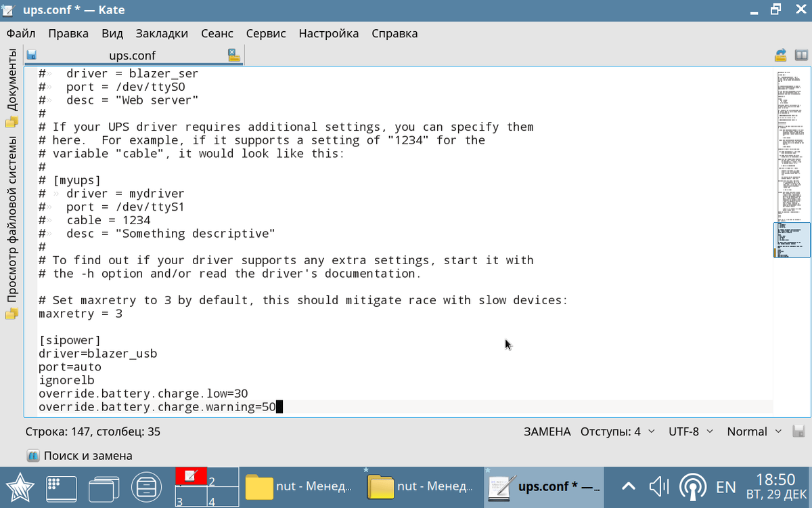Toggle ЗАМЕНА overwrite mode in status bar
This screenshot has height=508, width=812.
(547, 431)
